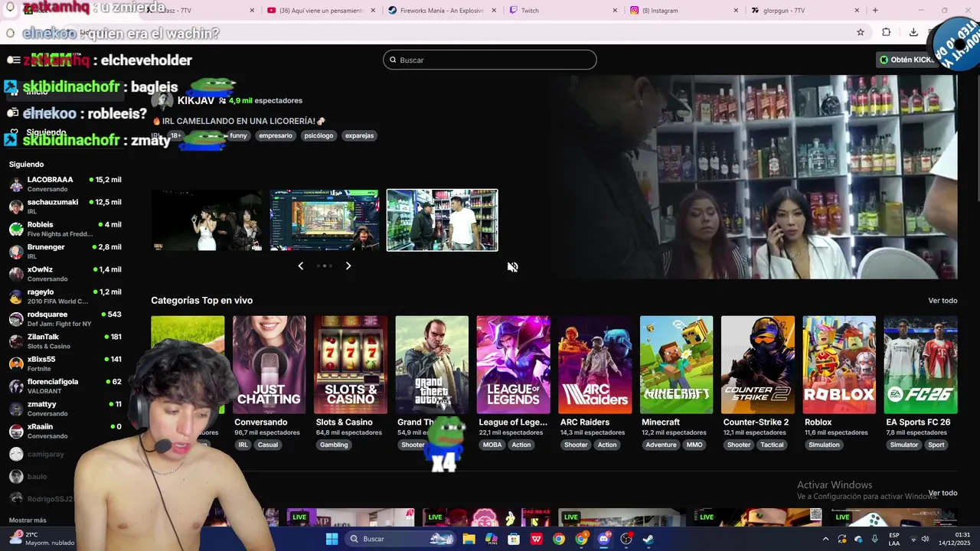Open Microsoft Store from the taskbar
This screenshot has height=551, width=980.
(x=514, y=539)
